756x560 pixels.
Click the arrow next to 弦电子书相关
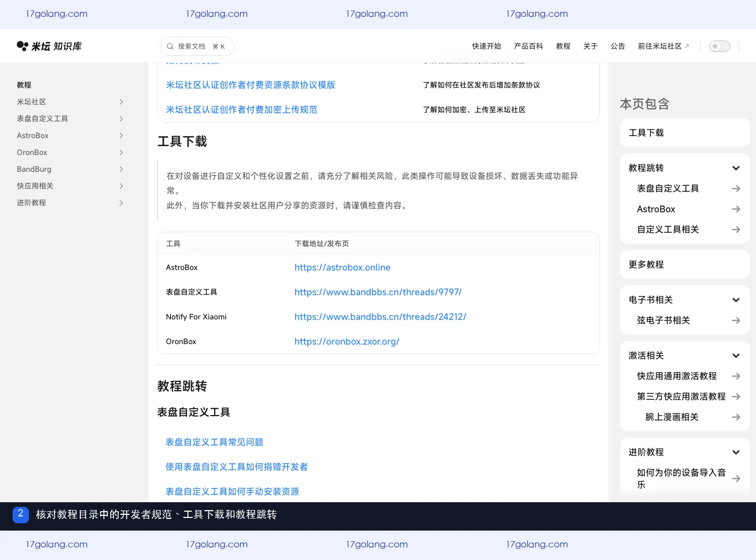point(736,320)
